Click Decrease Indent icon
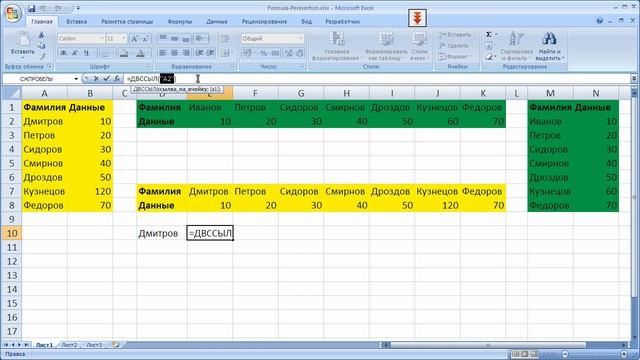The width and height of the screenshot is (640, 360). click(x=200, y=53)
